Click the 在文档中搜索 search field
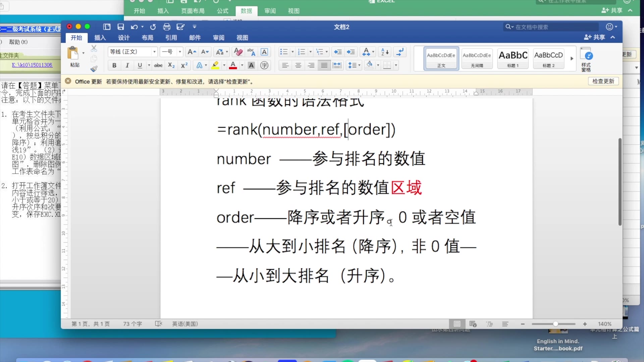644x362 pixels. click(x=551, y=27)
